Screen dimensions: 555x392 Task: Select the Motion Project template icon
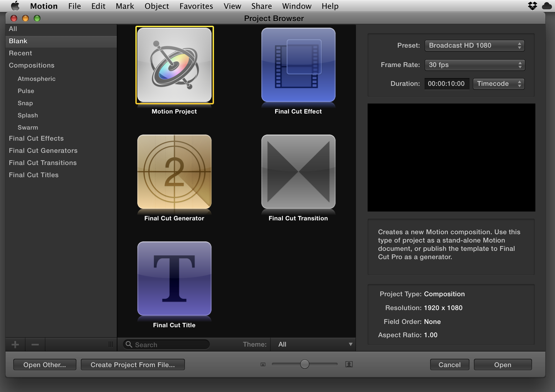174,65
